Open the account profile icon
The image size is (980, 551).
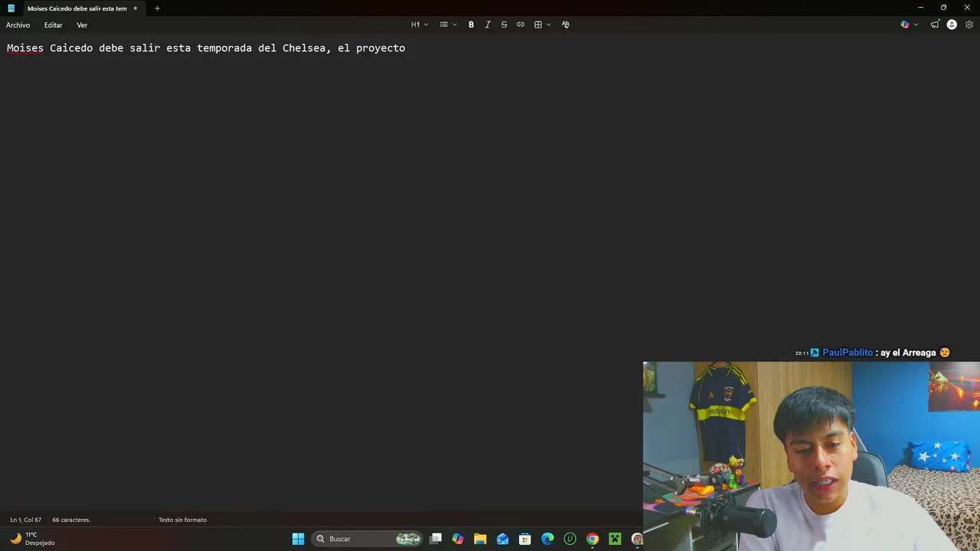pyautogui.click(x=952, y=24)
